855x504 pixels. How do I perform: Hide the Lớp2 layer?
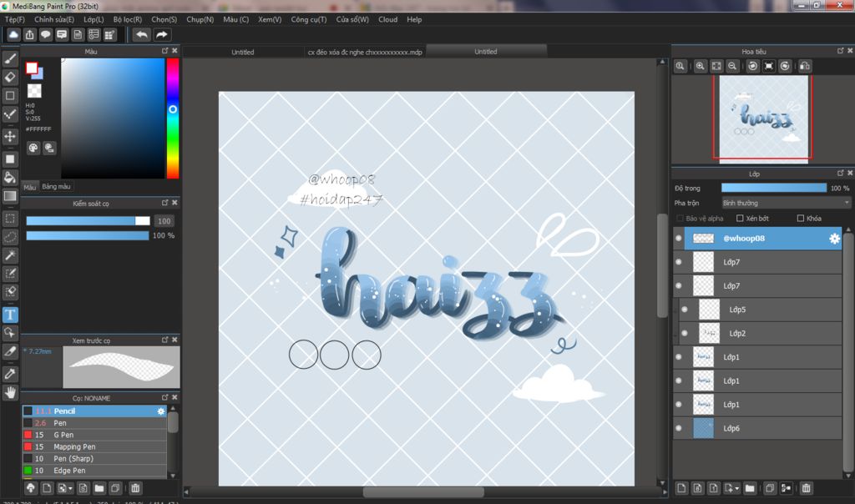coord(685,334)
